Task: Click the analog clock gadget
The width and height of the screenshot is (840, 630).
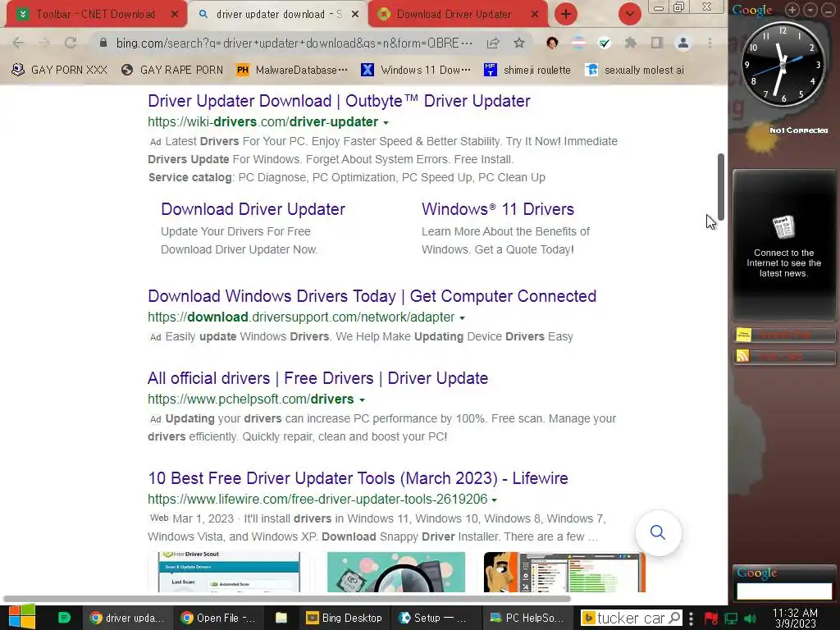Action: [782, 64]
